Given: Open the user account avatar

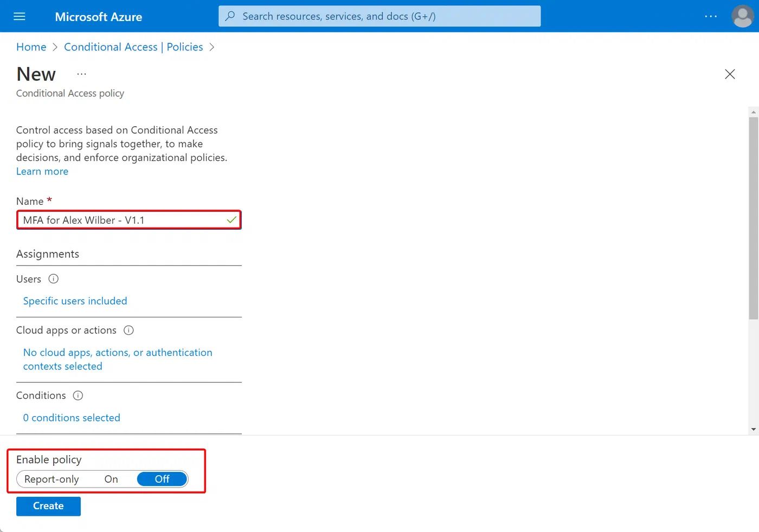Looking at the screenshot, I should pyautogui.click(x=742, y=16).
